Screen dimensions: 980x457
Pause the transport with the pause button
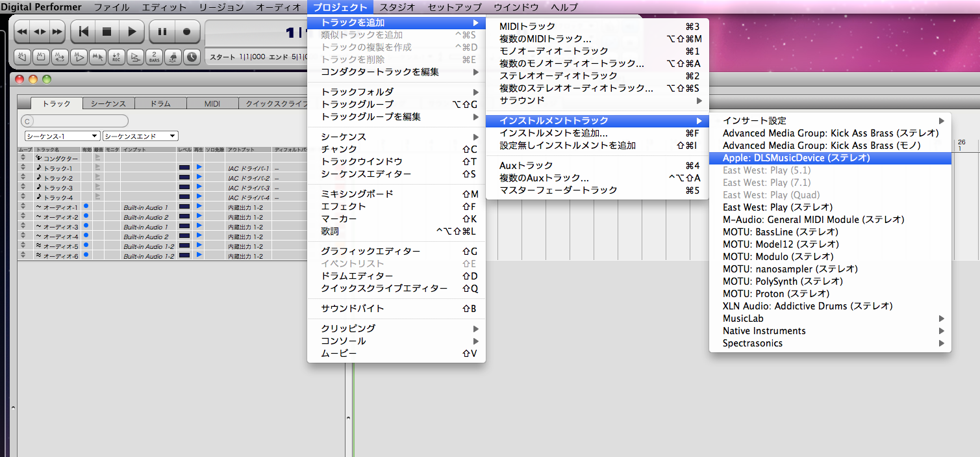(x=162, y=31)
